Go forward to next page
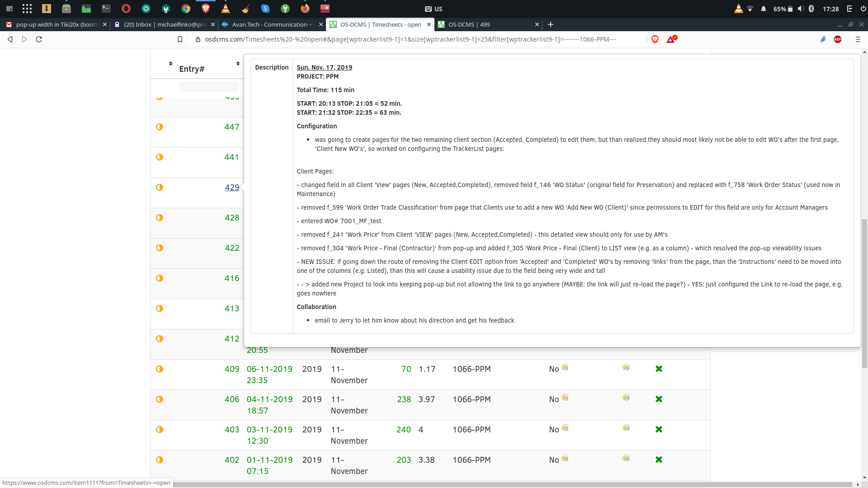This screenshot has height=488, width=868. pos(24,39)
